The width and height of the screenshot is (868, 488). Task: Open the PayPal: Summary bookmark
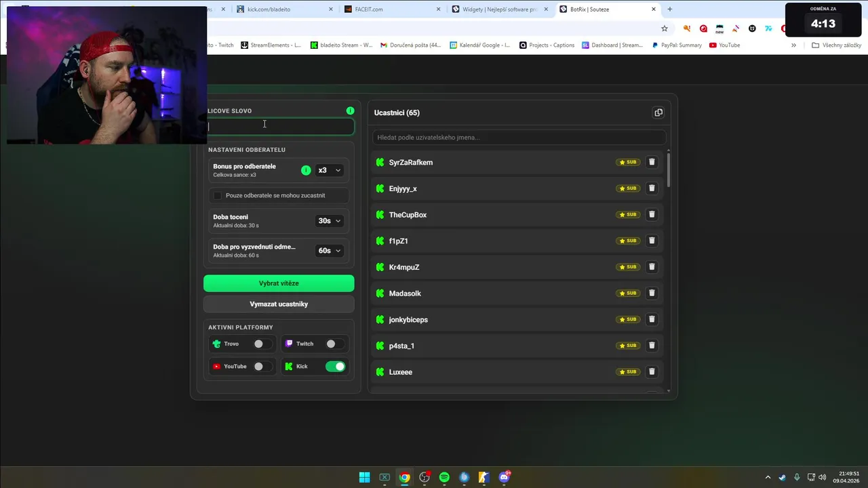tap(677, 45)
